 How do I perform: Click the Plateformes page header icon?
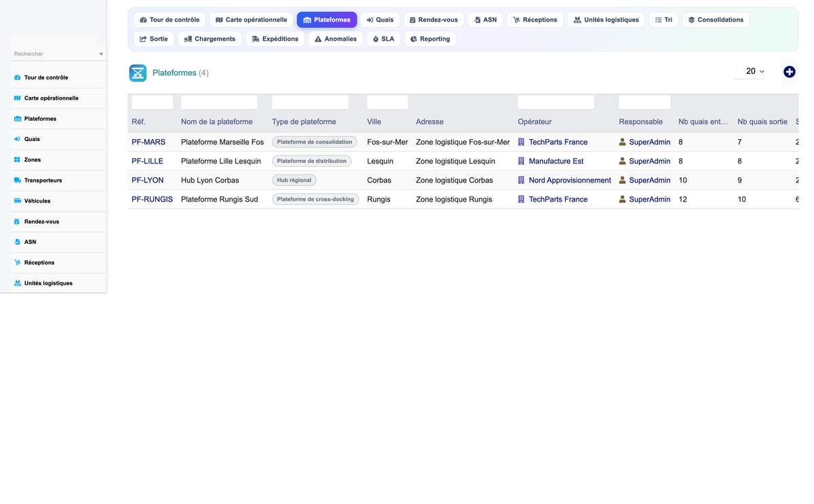[x=138, y=73]
